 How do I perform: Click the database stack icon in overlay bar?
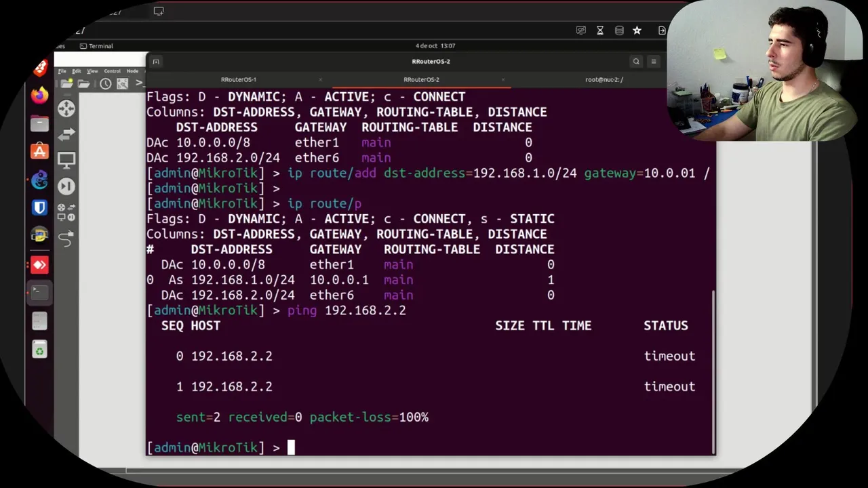click(x=619, y=30)
